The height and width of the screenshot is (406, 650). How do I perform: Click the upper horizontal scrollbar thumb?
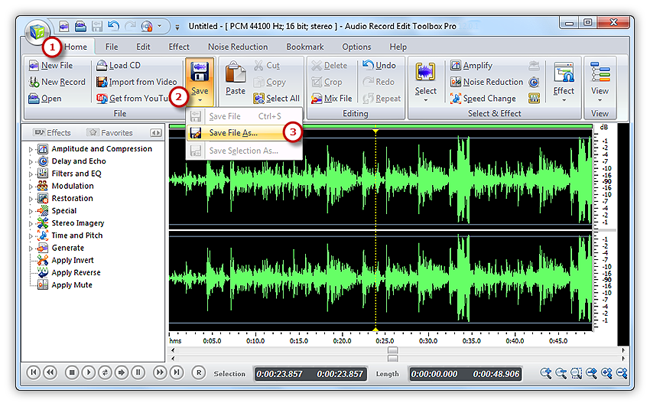tap(393, 350)
